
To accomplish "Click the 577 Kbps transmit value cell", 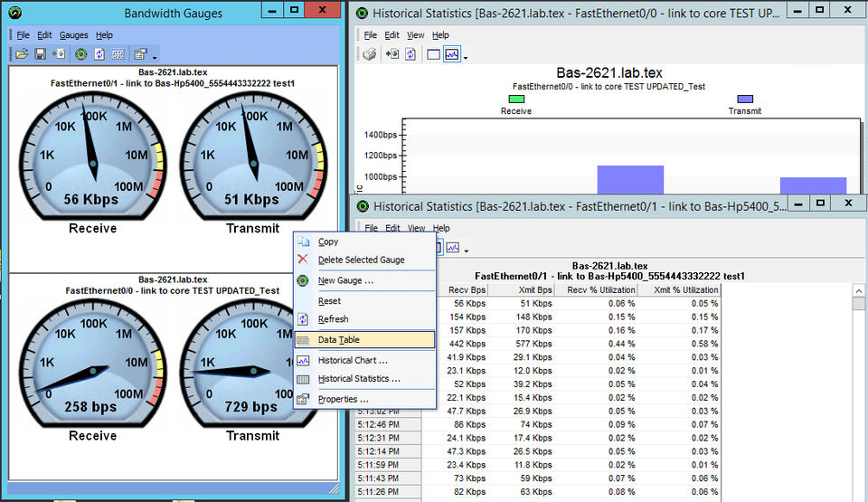I will [x=522, y=344].
